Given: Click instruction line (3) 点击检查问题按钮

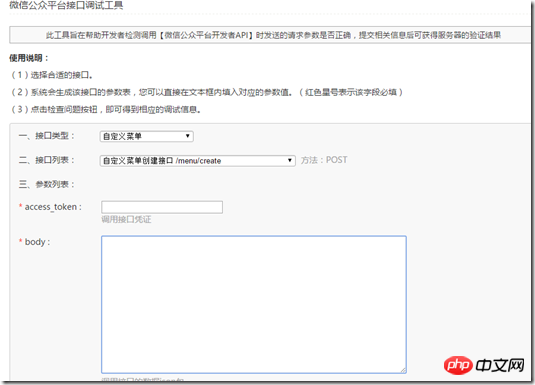Looking at the screenshot, I should (106, 110).
